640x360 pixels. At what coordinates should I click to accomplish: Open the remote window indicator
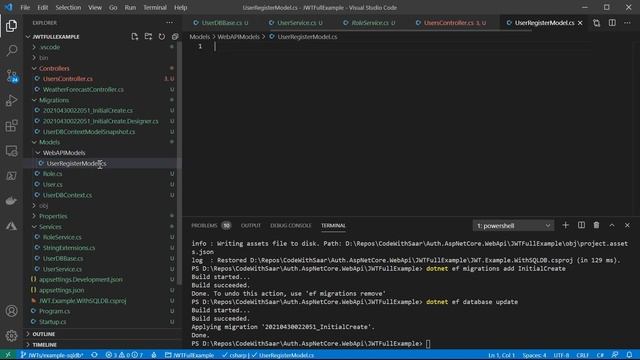[x=8, y=355]
